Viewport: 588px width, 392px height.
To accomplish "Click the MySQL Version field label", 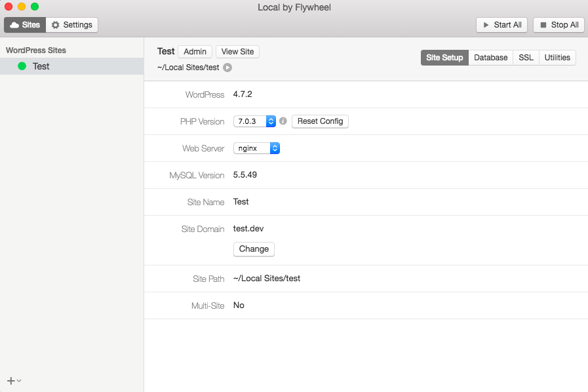I will (x=197, y=175).
